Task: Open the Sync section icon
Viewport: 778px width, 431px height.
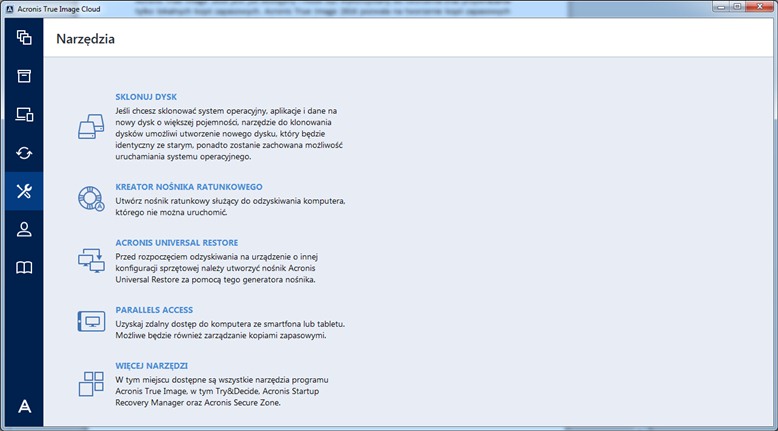Action: coord(24,153)
